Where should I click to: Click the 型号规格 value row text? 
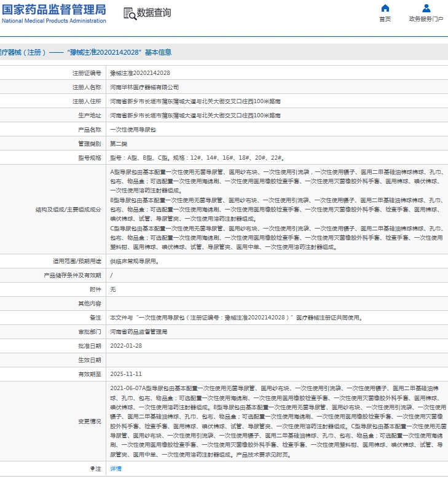[x=198, y=158]
